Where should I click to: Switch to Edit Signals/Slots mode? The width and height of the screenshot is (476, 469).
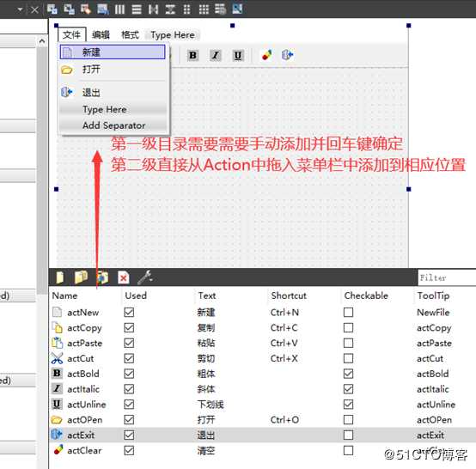(70, 9)
